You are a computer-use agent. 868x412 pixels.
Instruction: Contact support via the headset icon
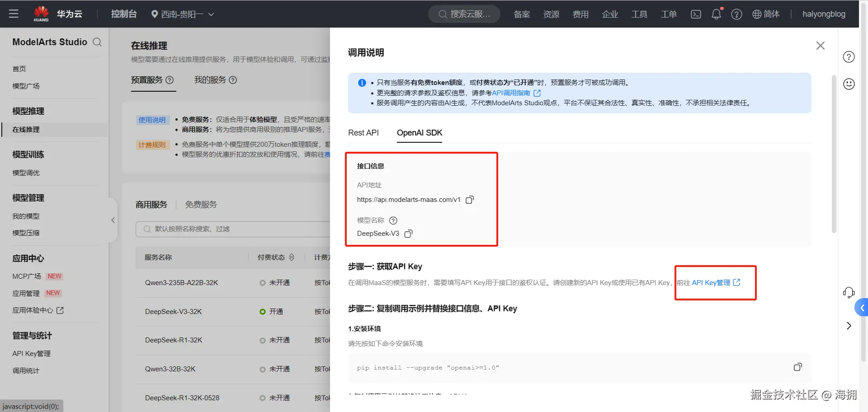(x=849, y=292)
